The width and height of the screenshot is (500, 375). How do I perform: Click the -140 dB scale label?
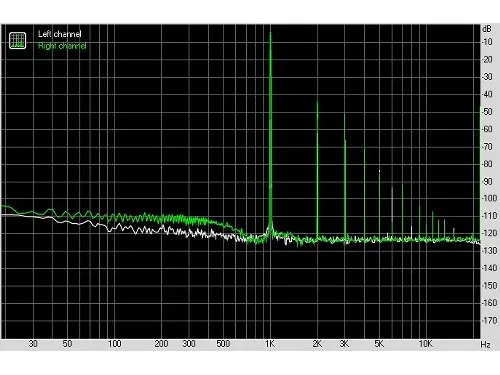(x=489, y=268)
